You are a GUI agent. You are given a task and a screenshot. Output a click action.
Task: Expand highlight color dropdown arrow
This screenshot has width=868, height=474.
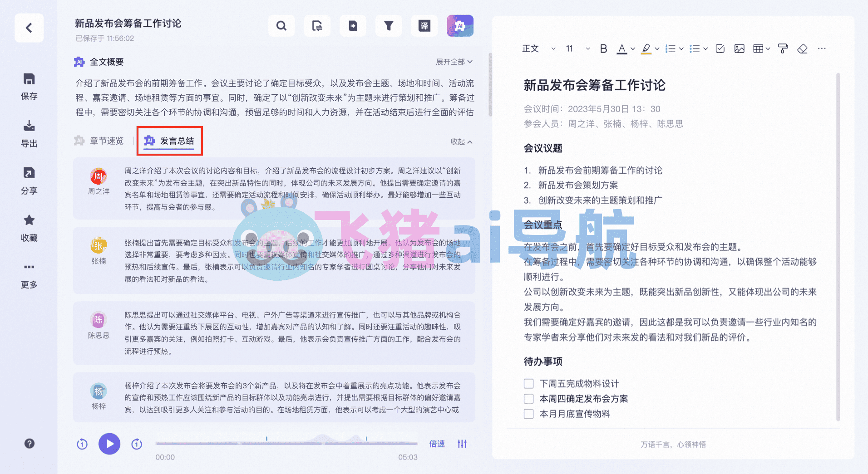[656, 49]
